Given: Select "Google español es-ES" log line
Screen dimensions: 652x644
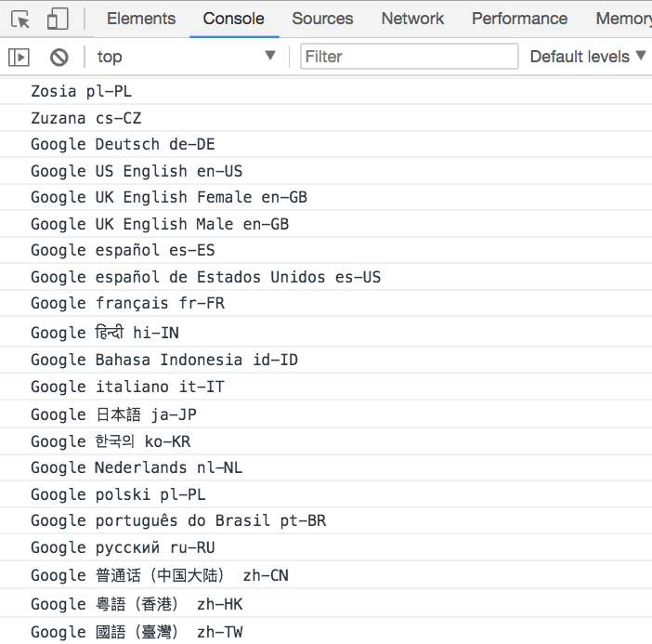Looking at the screenshot, I should [326, 251].
